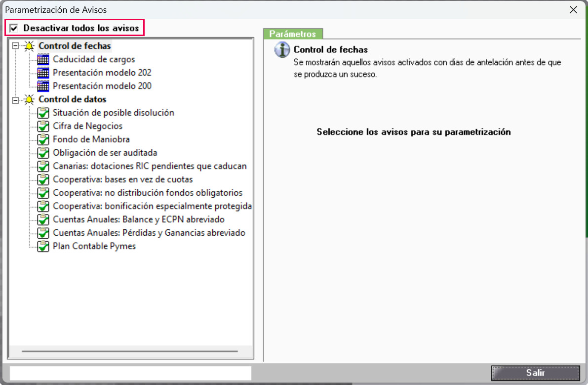This screenshot has height=385, width=588.
Task: Select Cooperativa: bases en vez de cuotas
Action: [x=122, y=179]
